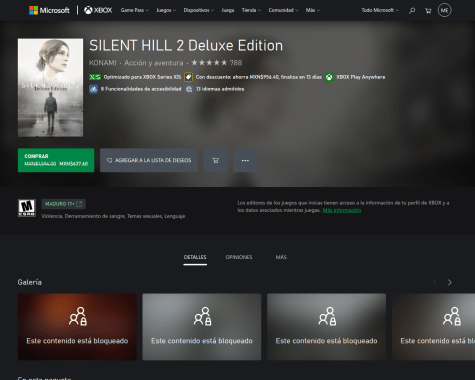Image resolution: width=475 pixels, height=380 pixels.
Task: Expand the Game Pass menu
Action: point(135,10)
